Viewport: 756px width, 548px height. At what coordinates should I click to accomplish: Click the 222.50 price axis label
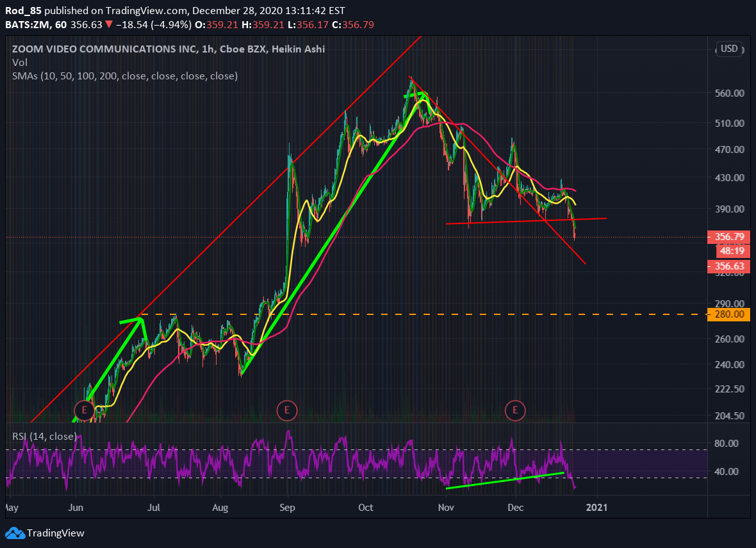pos(730,389)
